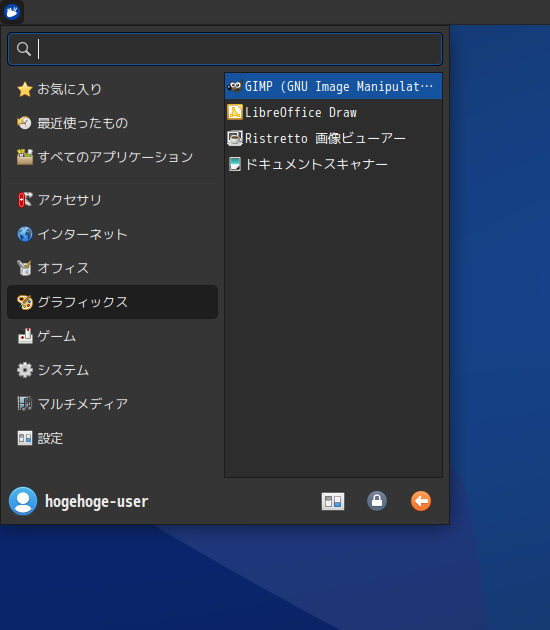This screenshot has height=630, width=550.
Task: Select the アクセサリ category
Action: tap(112, 200)
